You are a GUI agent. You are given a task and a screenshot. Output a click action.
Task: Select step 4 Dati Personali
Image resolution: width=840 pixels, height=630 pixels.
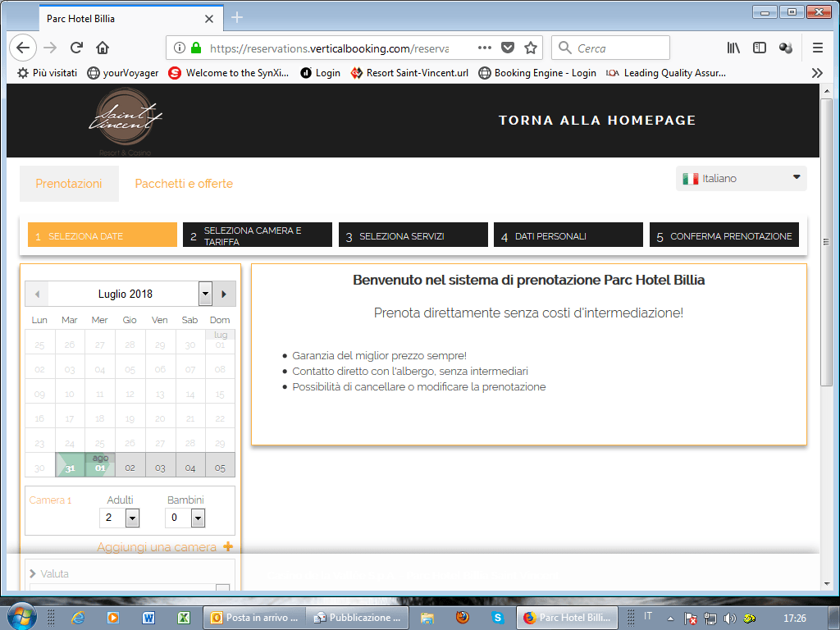pos(568,235)
